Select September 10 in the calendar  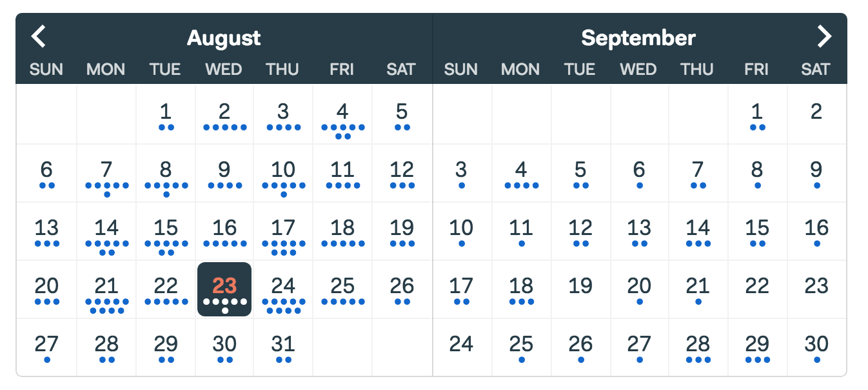point(461,231)
